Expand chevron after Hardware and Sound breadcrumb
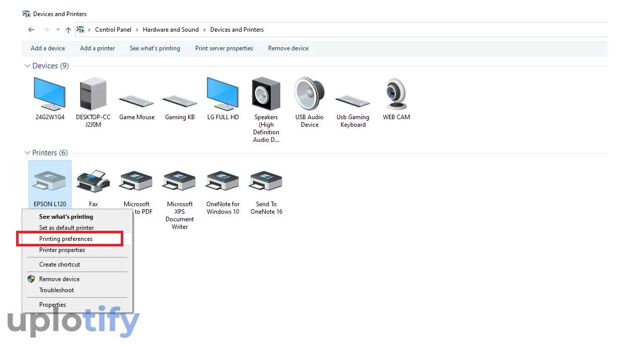 tap(205, 30)
